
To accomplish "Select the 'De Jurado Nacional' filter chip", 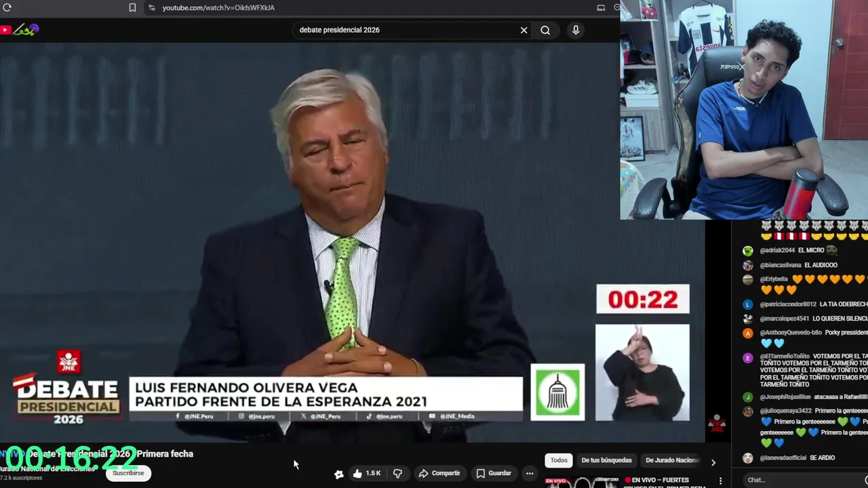I will pos(671,460).
